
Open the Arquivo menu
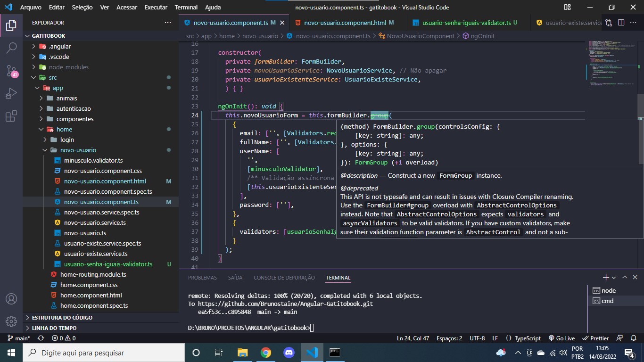[31, 7]
